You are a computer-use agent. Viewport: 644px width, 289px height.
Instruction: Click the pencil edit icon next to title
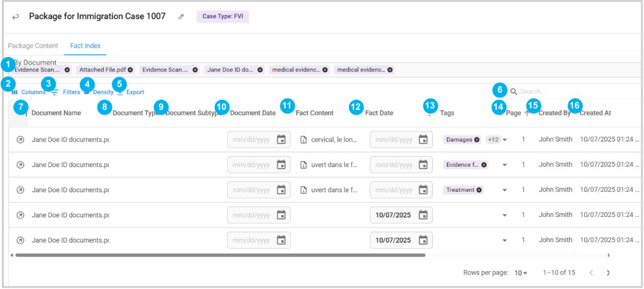pos(181,17)
